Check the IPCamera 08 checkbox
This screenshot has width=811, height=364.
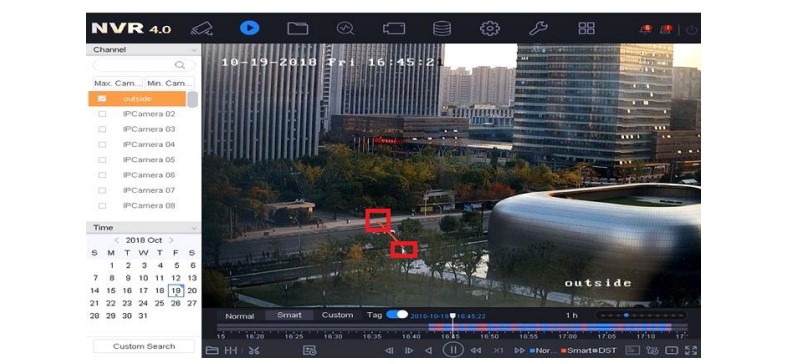pyautogui.click(x=102, y=205)
